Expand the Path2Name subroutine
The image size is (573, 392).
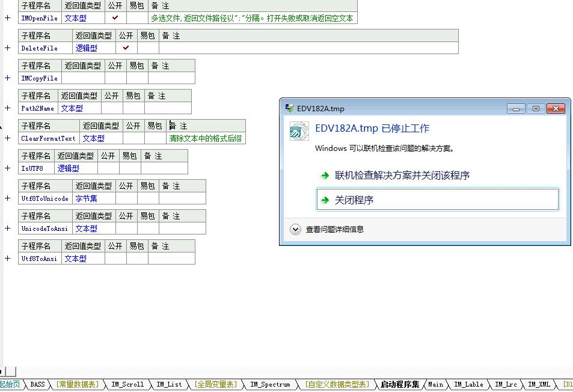tap(7, 108)
